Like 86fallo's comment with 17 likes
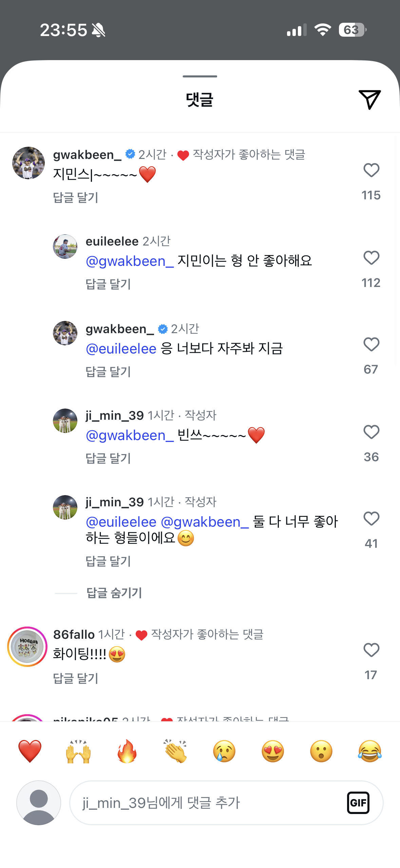This screenshot has width=400, height=868. coord(371,650)
